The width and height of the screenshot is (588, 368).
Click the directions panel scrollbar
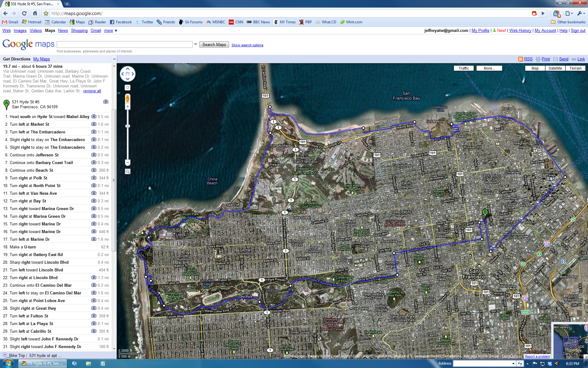tap(114, 180)
